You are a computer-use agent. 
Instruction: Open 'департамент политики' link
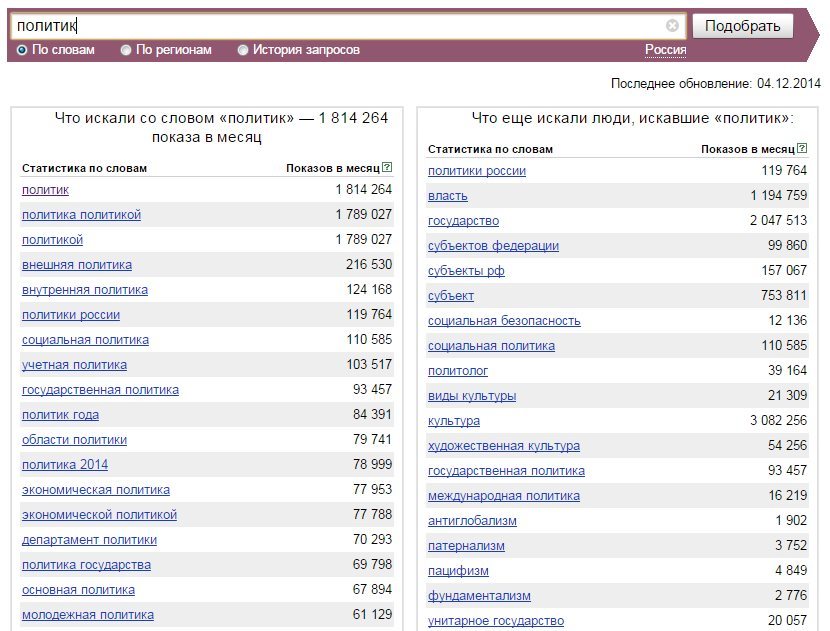(89, 539)
